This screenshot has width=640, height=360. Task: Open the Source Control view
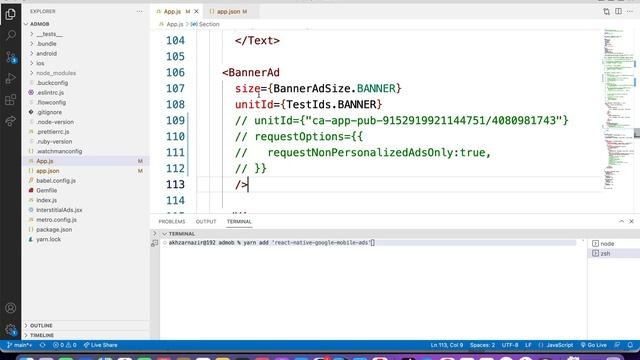click(11, 57)
